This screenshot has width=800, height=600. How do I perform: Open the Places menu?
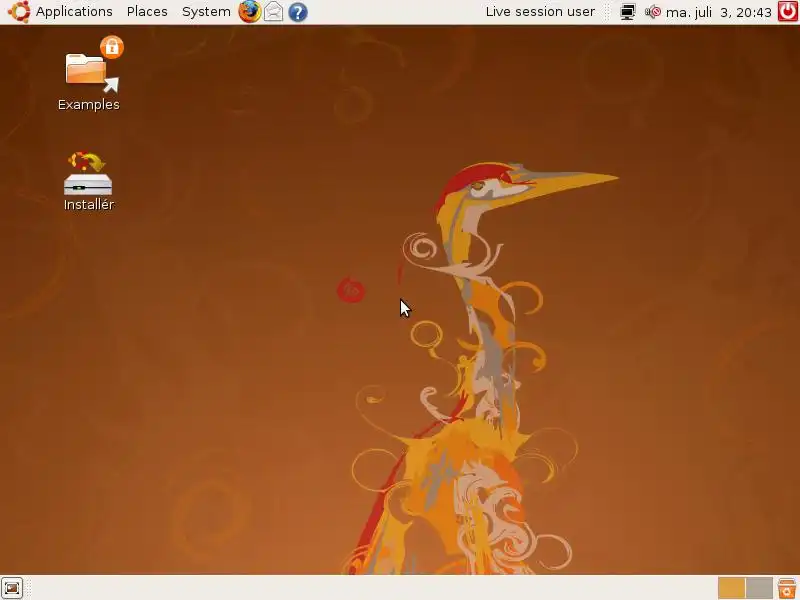pos(147,12)
